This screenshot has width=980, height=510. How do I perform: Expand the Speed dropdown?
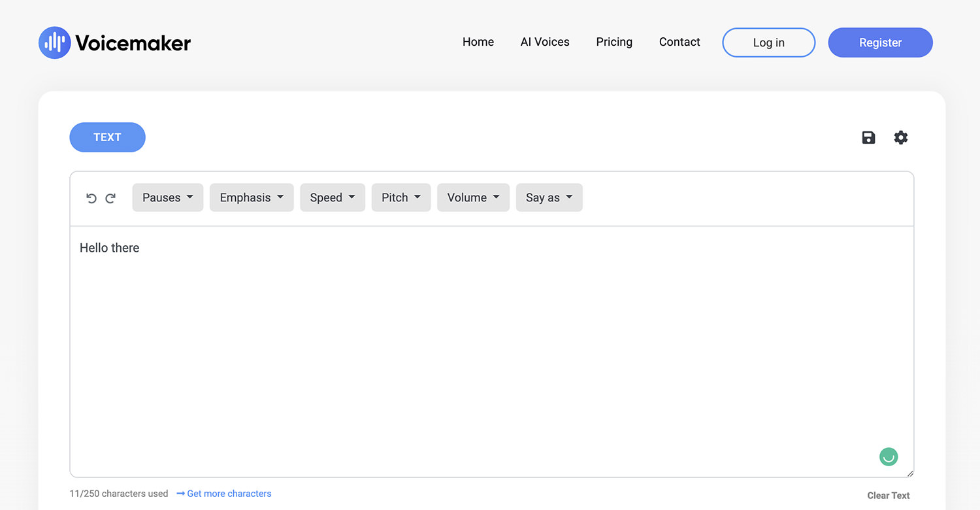click(x=333, y=197)
